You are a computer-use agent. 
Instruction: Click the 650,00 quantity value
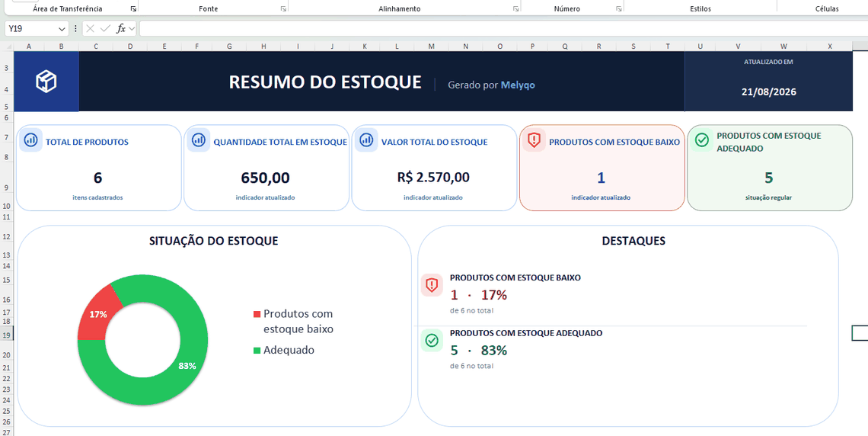265,178
